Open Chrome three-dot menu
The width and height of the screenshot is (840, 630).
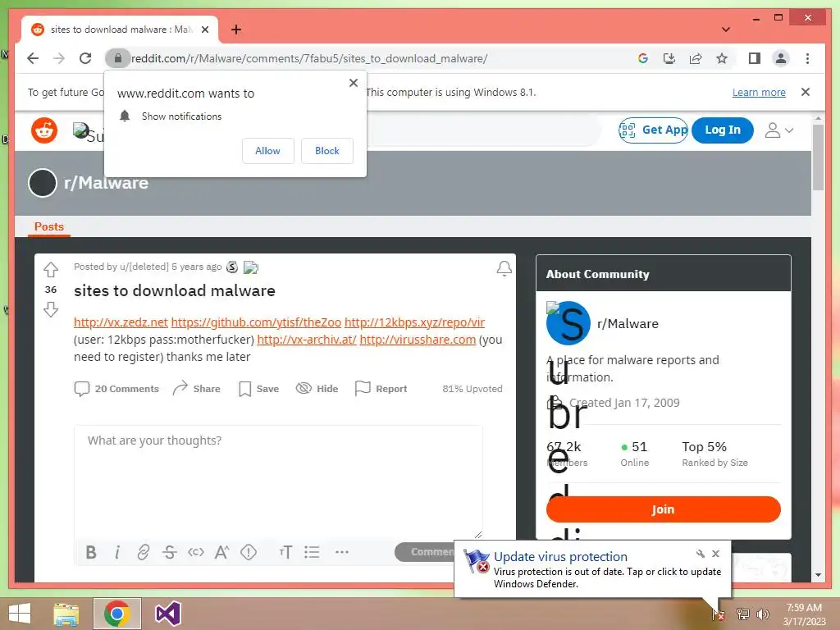[x=807, y=58]
